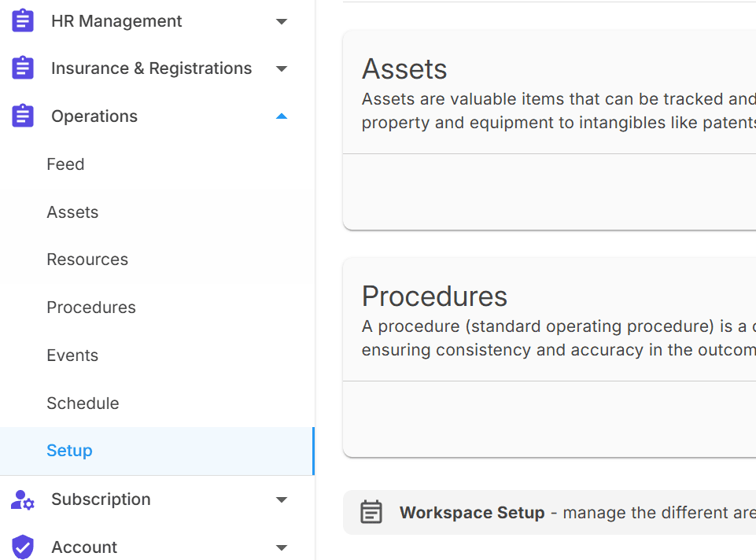This screenshot has height=560, width=756.
Task: Expand the Subscription dropdown arrow
Action: pyautogui.click(x=282, y=499)
